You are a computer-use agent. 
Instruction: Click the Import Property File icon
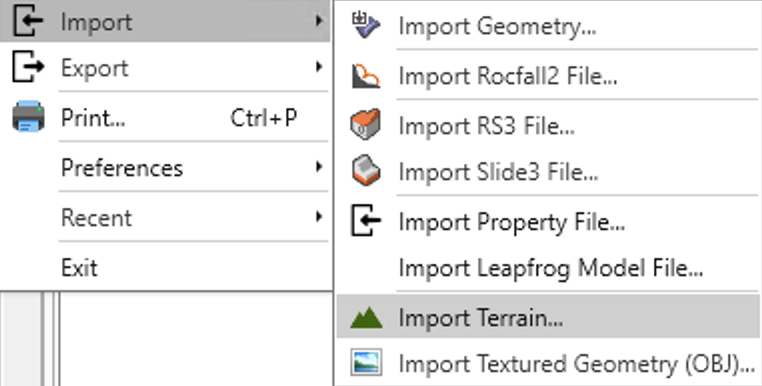point(365,221)
